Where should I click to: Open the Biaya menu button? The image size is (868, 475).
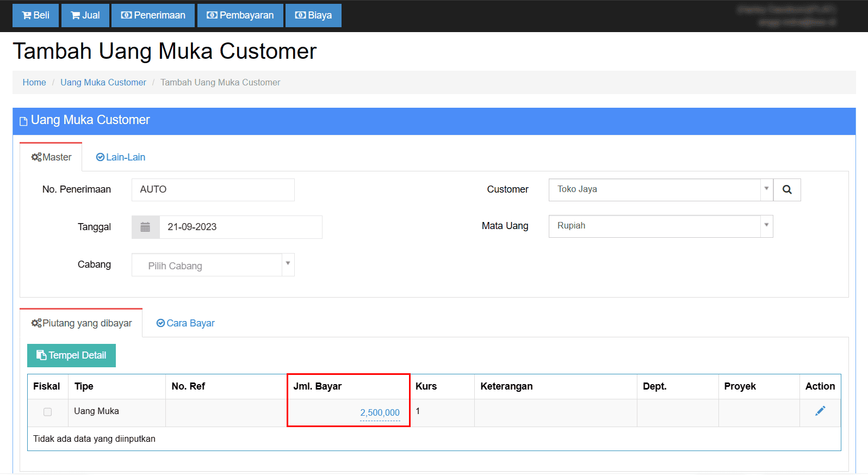coord(313,15)
